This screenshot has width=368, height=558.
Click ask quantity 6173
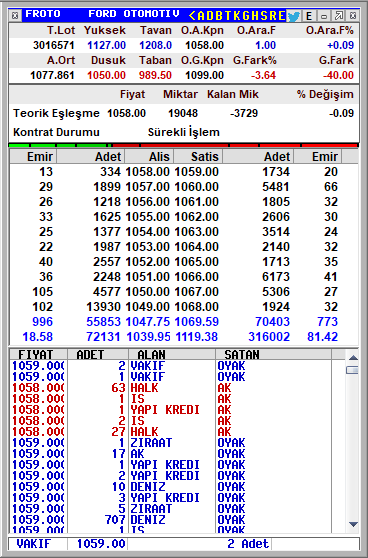pos(276,277)
